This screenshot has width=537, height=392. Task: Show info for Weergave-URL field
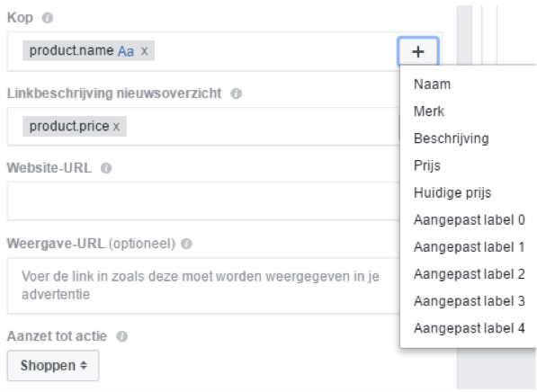tap(186, 244)
